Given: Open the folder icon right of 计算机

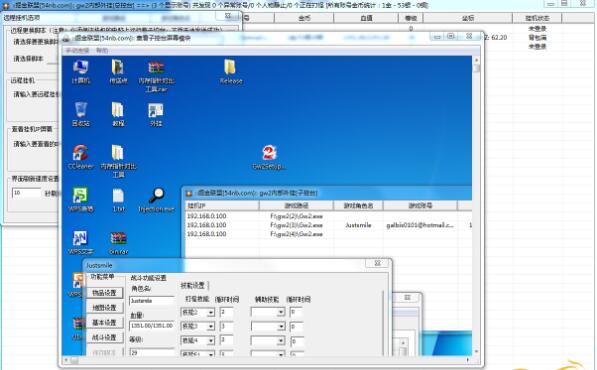Looking at the screenshot, I should (118, 71).
